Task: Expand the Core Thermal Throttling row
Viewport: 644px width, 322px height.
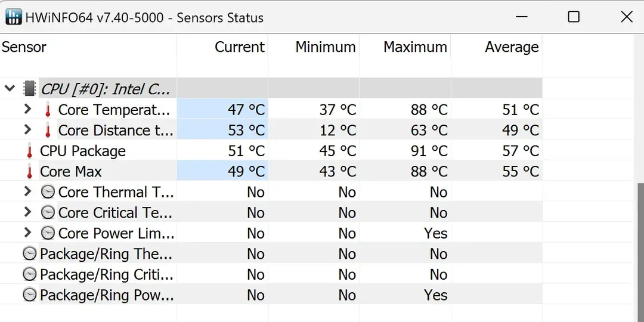Action: 27,192
